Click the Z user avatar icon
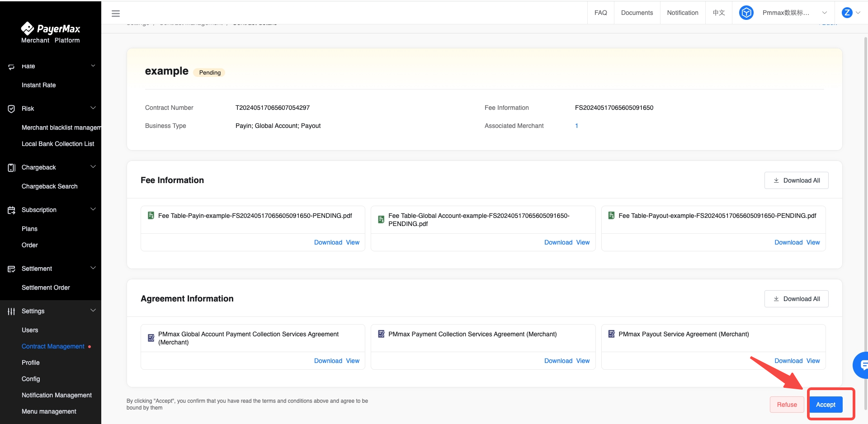The height and width of the screenshot is (424, 868). click(847, 13)
